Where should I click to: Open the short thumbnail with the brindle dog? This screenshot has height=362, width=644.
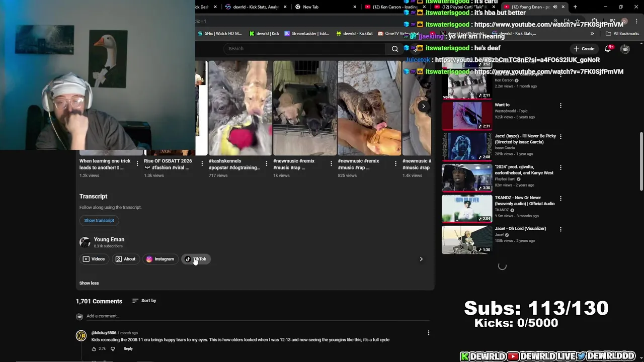pos(369,108)
